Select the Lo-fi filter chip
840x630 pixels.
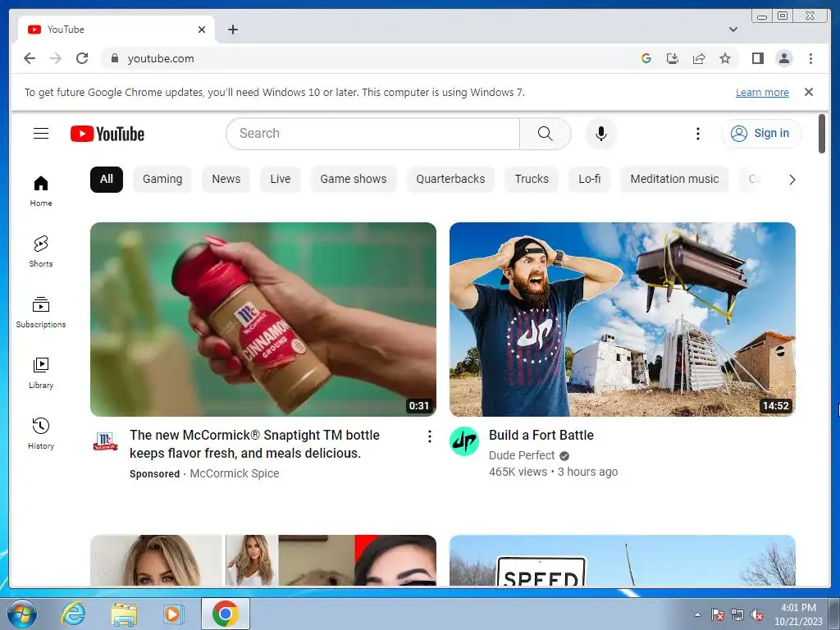point(589,179)
